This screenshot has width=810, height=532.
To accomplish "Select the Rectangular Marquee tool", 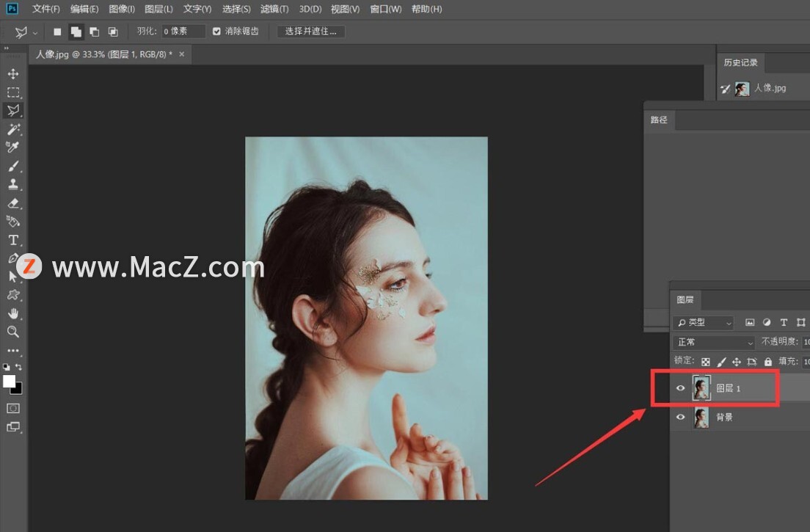I will [12, 92].
